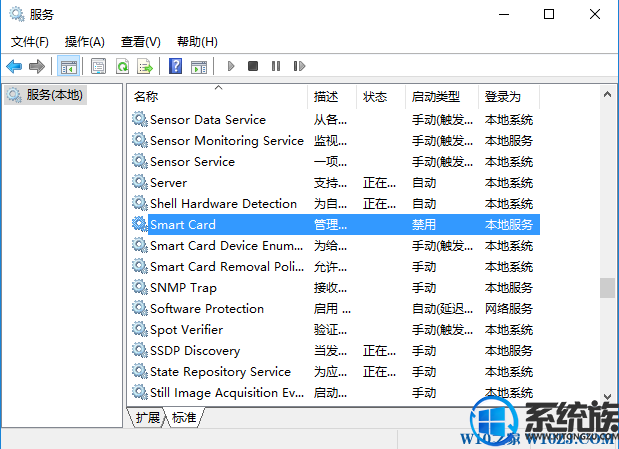Click the Pause service icon
The image size is (619, 449).
click(276, 66)
